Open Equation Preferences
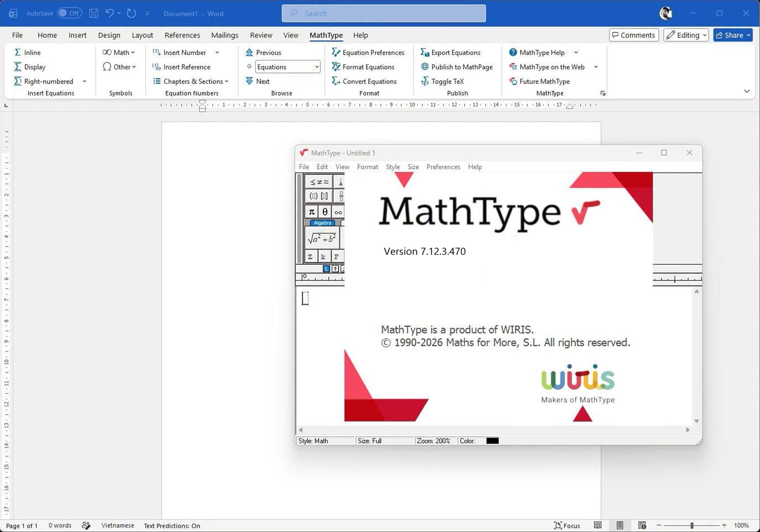 click(x=368, y=52)
